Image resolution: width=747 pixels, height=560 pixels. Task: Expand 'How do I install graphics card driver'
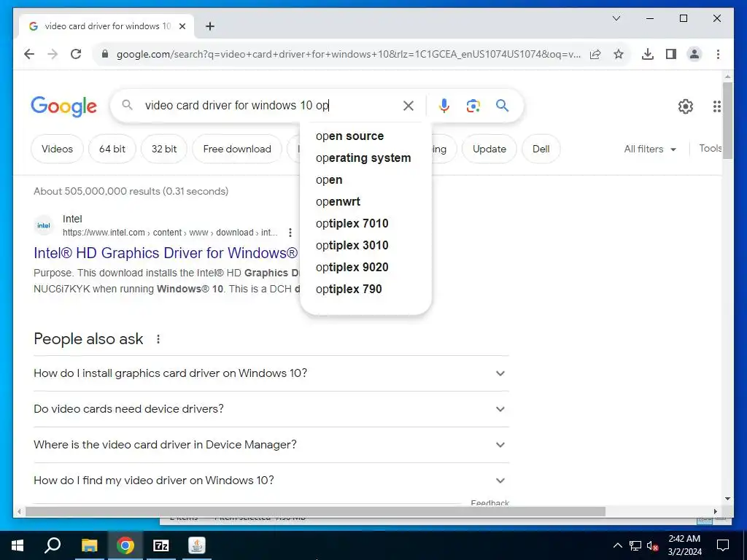point(271,373)
